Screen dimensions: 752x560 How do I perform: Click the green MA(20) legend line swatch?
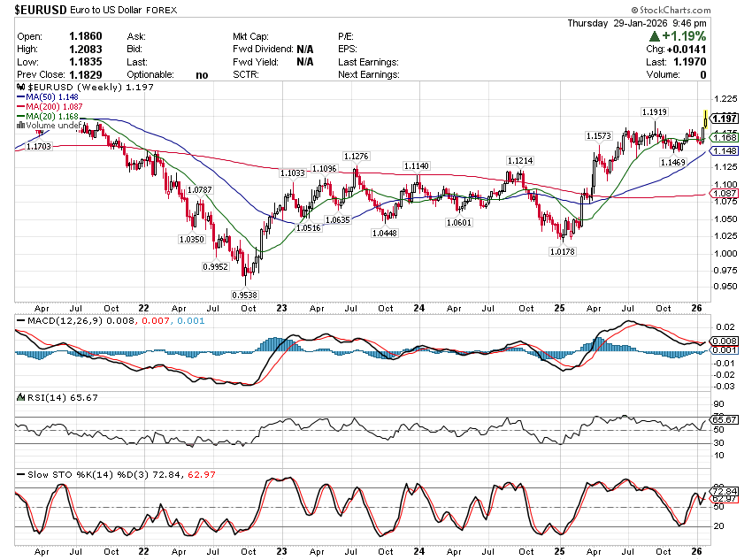click(20, 117)
